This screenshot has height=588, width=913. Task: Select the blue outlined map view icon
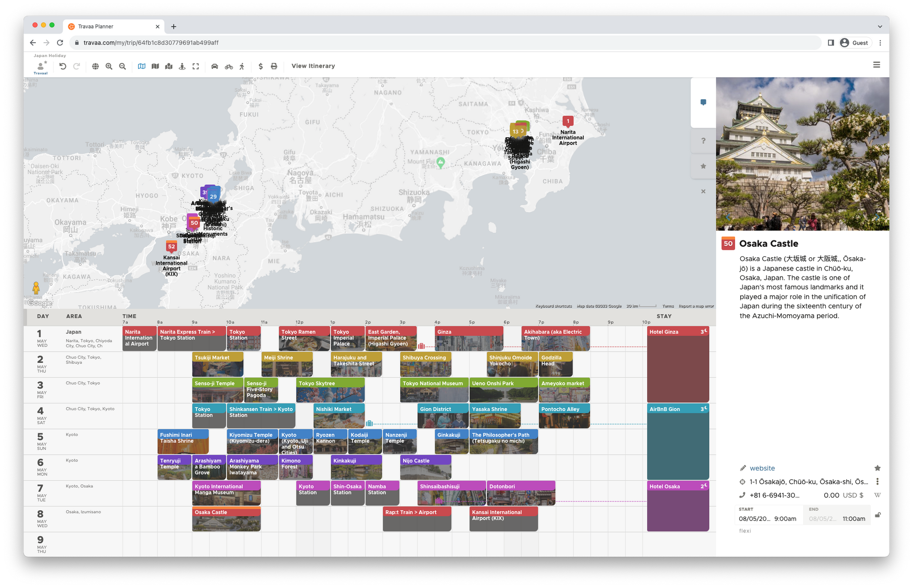142,66
